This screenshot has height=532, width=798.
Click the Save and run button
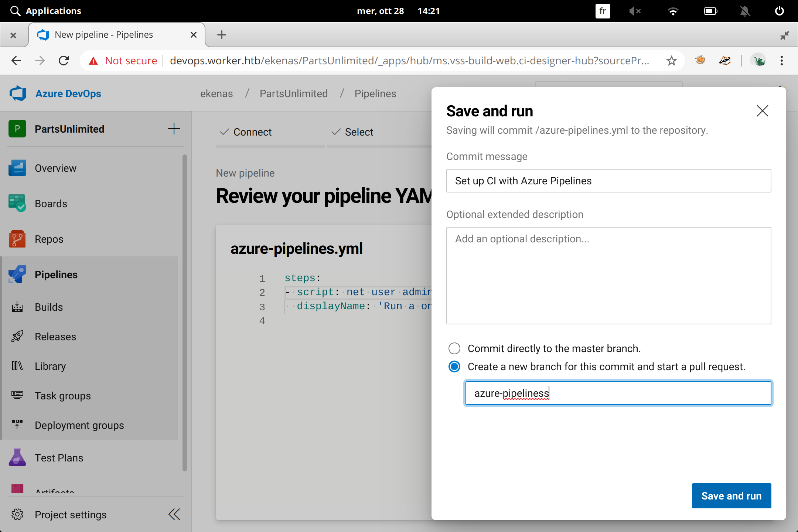pyautogui.click(x=731, y=495)
